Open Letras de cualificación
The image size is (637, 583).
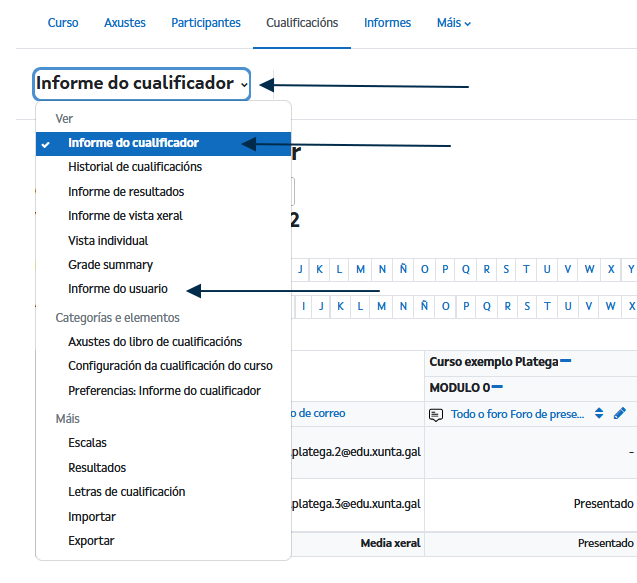pyautogui.click(x=127, y=492)
